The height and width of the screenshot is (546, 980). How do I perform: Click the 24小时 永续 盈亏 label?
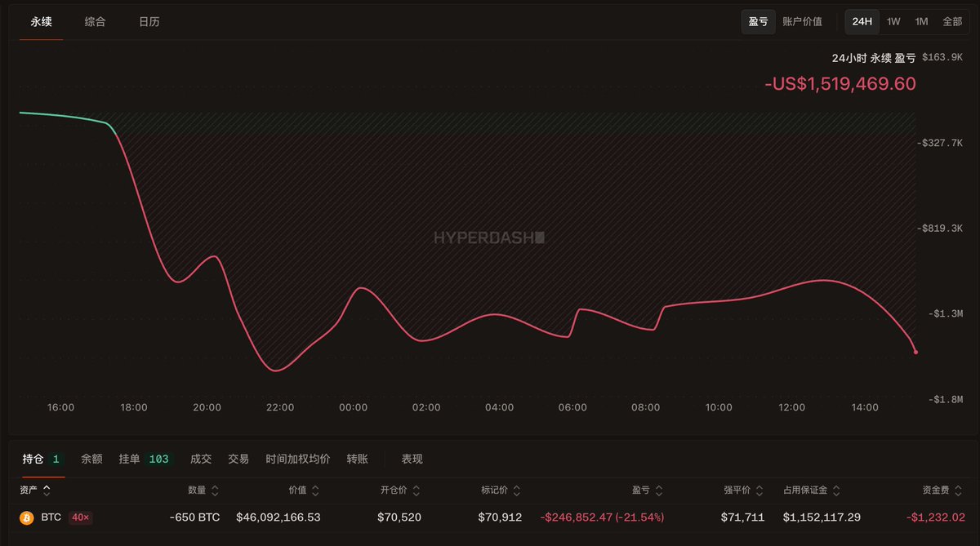(x=874, y=58)
